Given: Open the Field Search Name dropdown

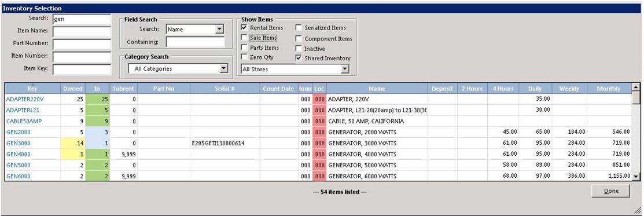Looking at the screenshot, I should 219,29.
